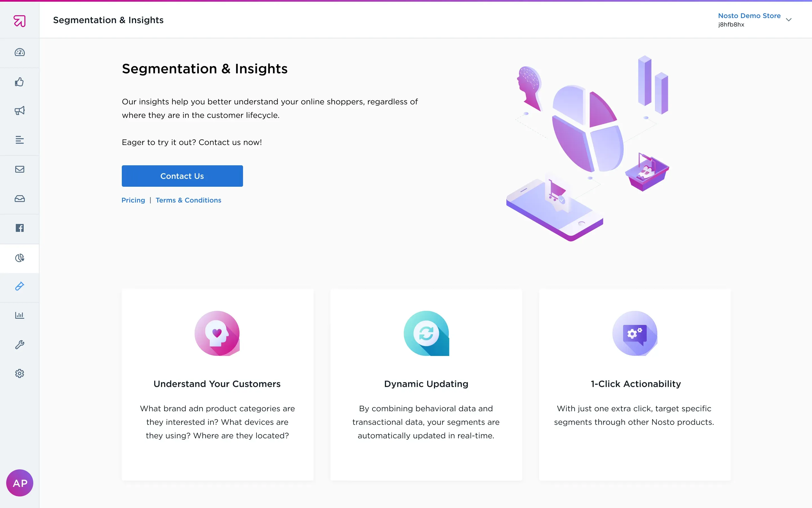
Task: Click the 1-Click Actionability gears icon
Action: click(x=635, y=333)
